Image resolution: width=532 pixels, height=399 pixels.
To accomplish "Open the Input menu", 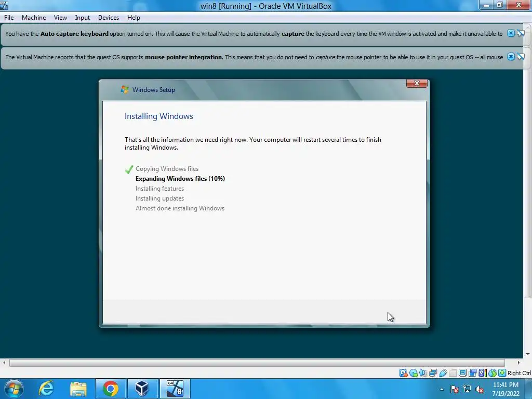I will pyautogui.click(x=82, y=18).
